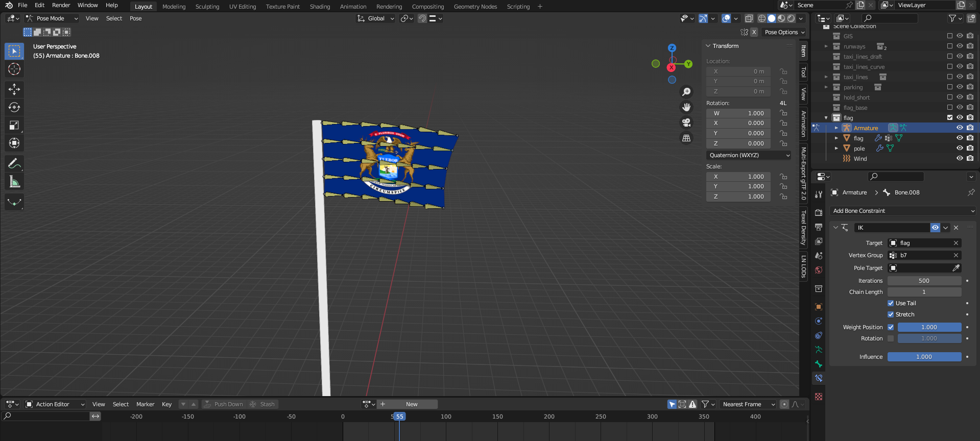Switch to the Shading workspace tab

coord(320,7)
